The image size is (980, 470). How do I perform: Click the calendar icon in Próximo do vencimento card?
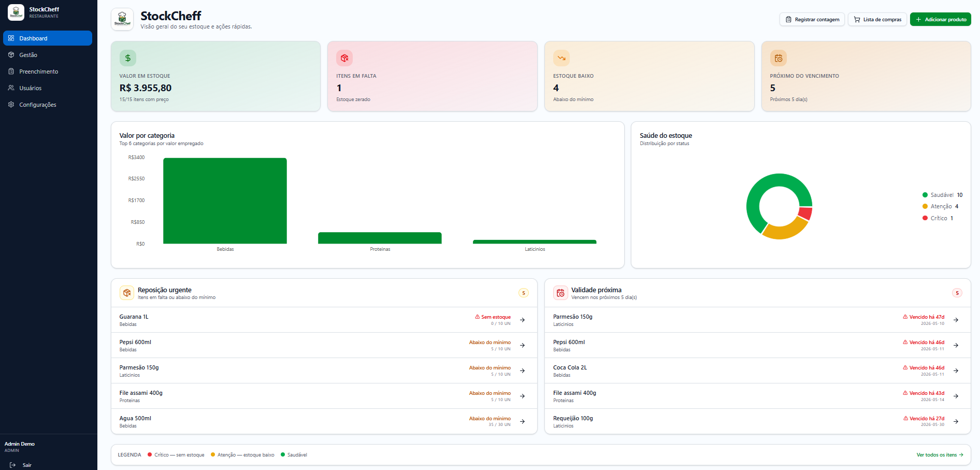point(779,58)
